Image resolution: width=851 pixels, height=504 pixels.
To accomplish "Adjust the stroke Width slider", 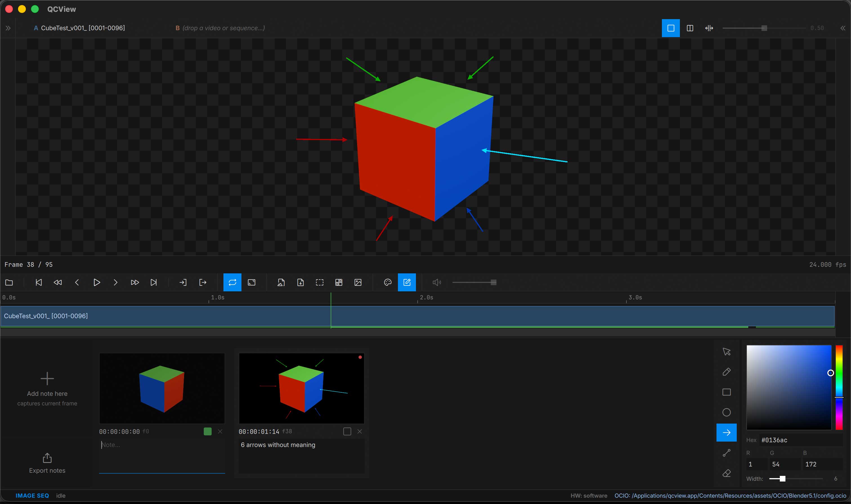I will pos(796,479).
